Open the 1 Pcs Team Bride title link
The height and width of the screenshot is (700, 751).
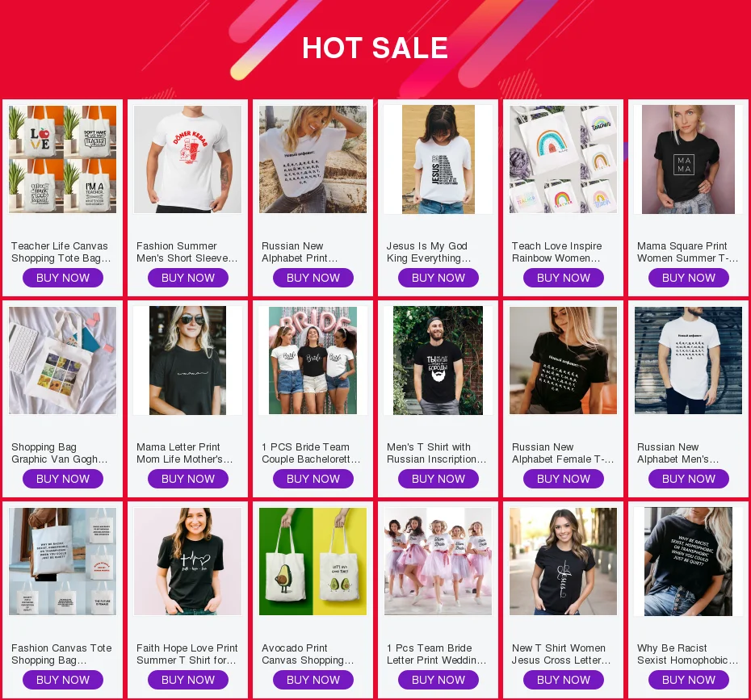pyautogui.click(x=436, y=654)
